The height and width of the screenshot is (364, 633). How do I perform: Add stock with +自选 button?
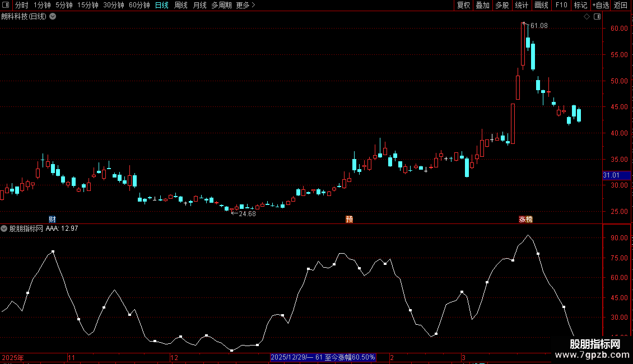tap(601, 5)
